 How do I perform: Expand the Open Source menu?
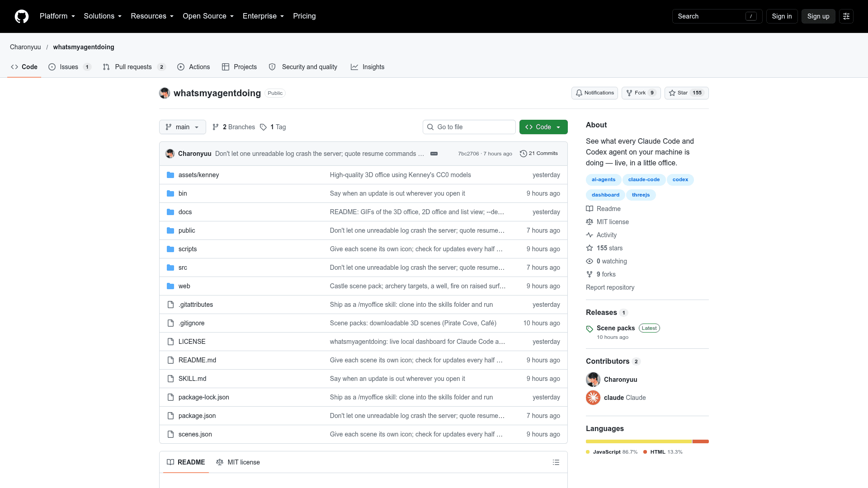tap(208, 16)
